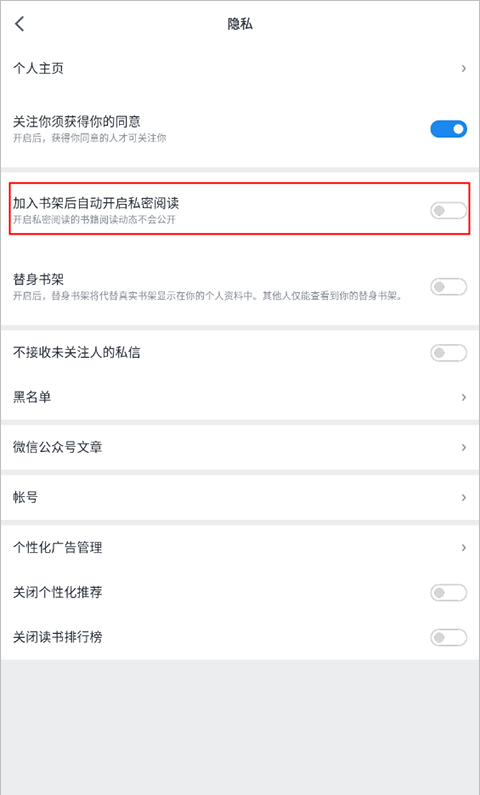
Task: Enable 加入书架后自动开启私密阅读 switch
Action: (x=449, y=210)
